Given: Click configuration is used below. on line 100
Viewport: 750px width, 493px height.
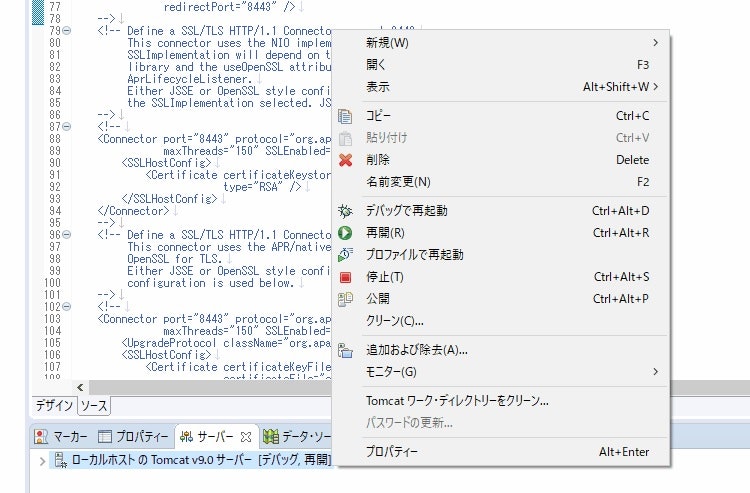Looking at the screenshot, I should pyautogui.click(x=210, y=283).
